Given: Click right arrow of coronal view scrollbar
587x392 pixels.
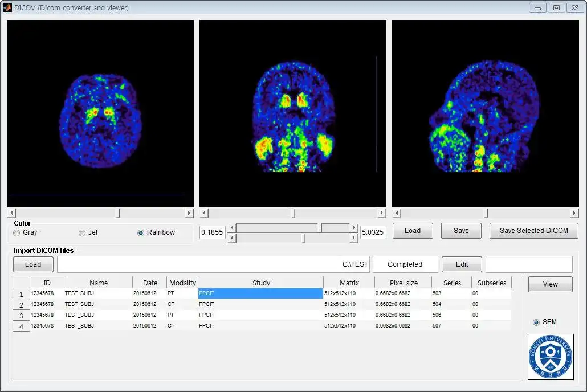Looking at the screenshot, I should pos(381,213).
